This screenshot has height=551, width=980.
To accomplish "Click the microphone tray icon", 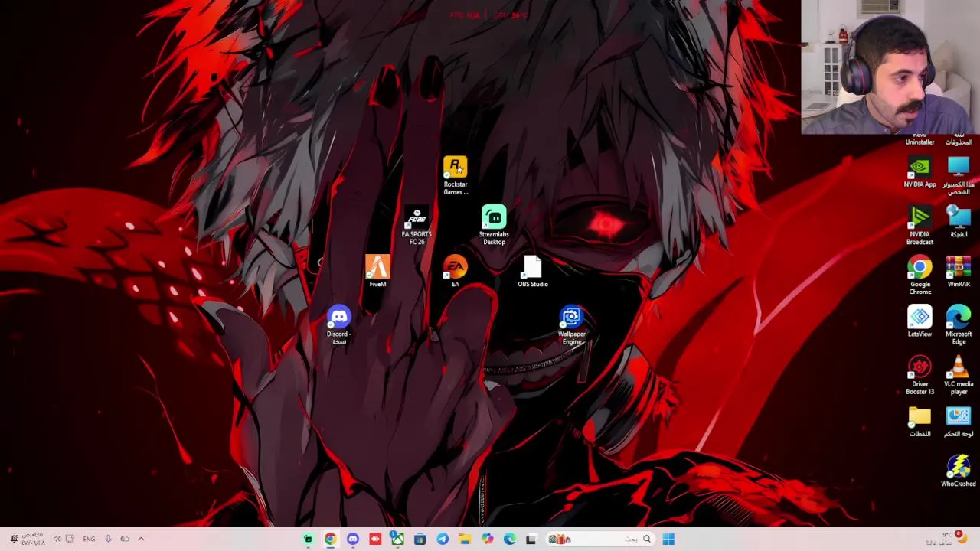I will [x=108, y=539].
